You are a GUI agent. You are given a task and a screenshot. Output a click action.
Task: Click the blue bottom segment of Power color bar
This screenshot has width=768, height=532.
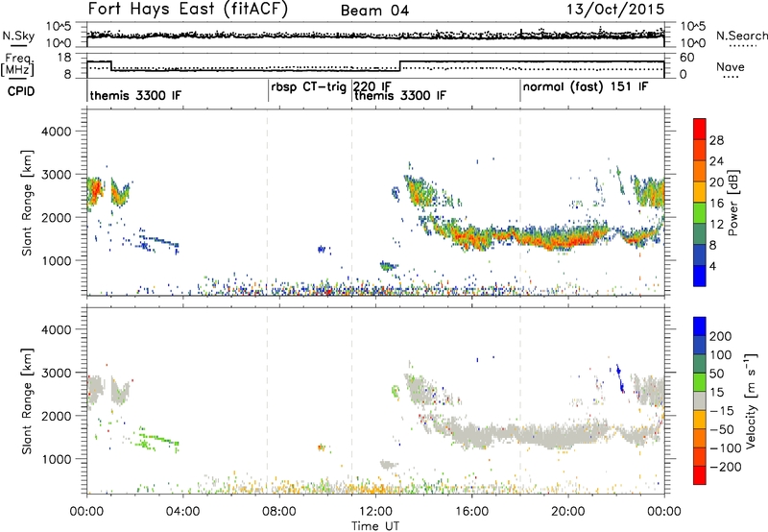(x=700, y=276)
